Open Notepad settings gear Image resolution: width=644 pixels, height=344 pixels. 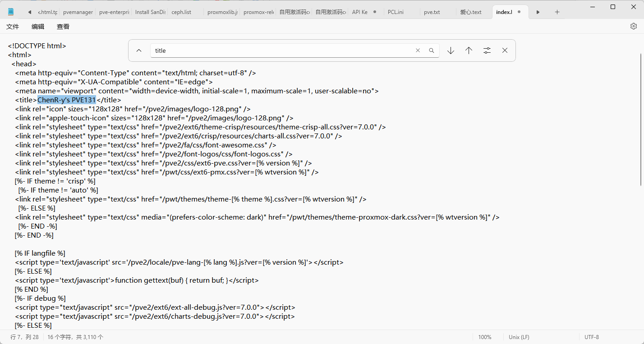coord(634,26)
